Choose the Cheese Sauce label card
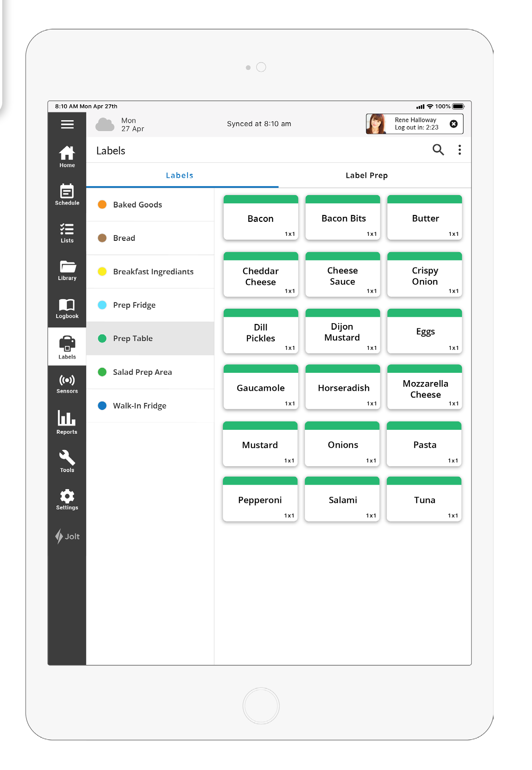Image resolution: width=532 pixels, height=770 pixels. (343, 275)
